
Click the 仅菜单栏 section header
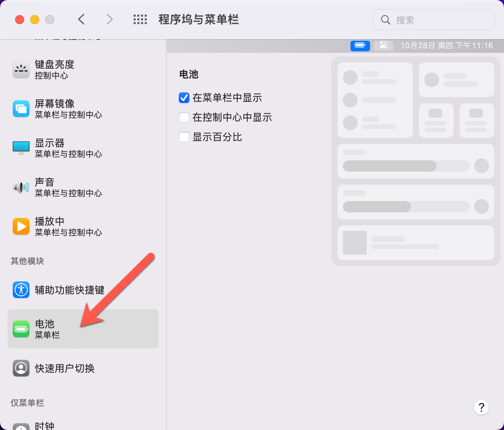pos(27,403)
